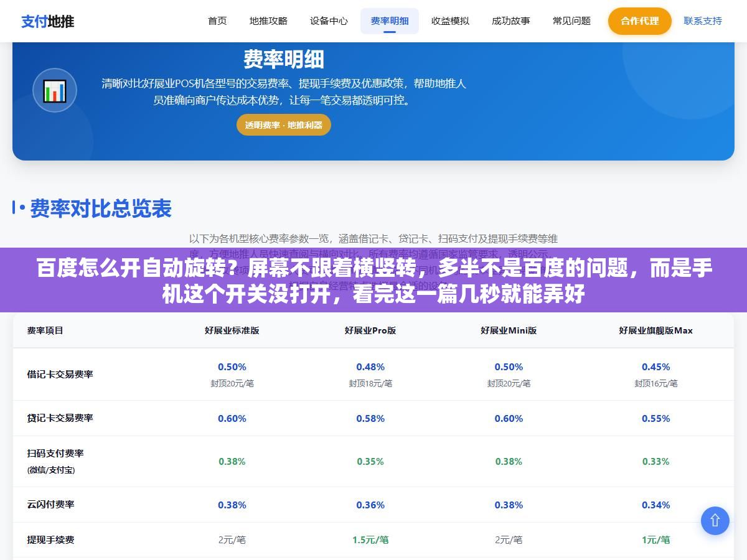The image size is (747, 560).
Task: Open 常见问题 nav item
Action: [571, 21]
